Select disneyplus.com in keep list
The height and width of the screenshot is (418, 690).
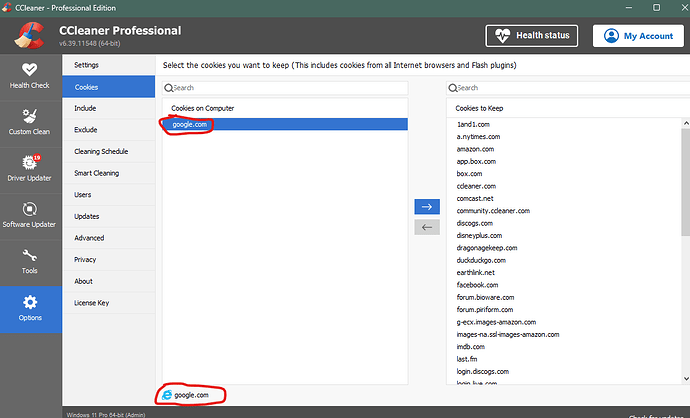point(479,235)
